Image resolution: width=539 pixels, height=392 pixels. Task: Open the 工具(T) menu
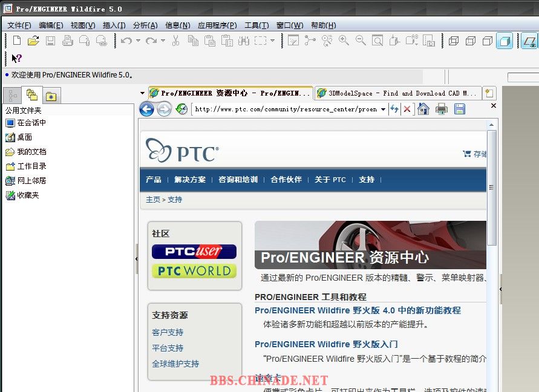coord(256,25)
